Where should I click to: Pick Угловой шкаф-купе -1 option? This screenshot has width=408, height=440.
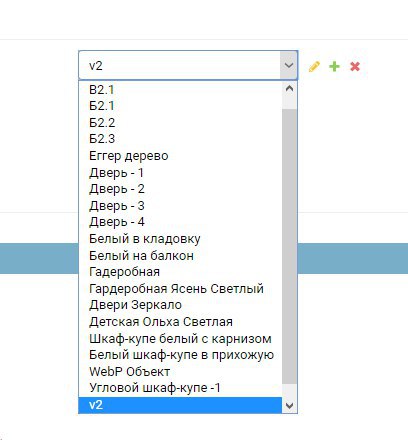point(180,388)
